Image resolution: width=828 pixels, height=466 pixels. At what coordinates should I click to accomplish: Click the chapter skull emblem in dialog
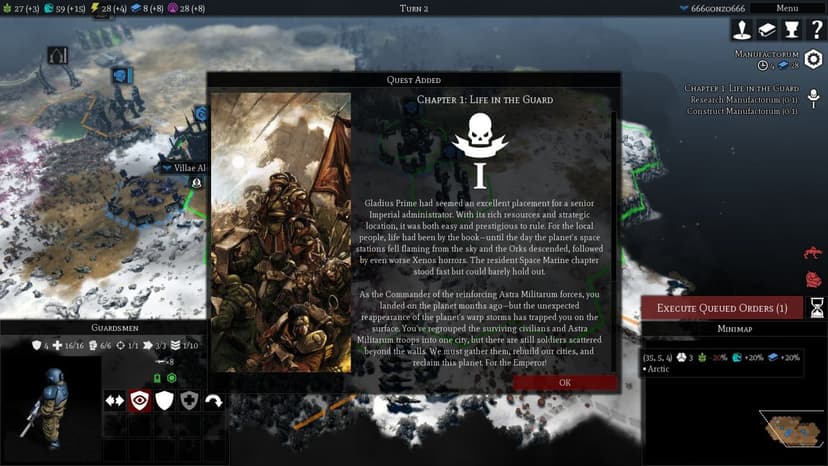480,136
